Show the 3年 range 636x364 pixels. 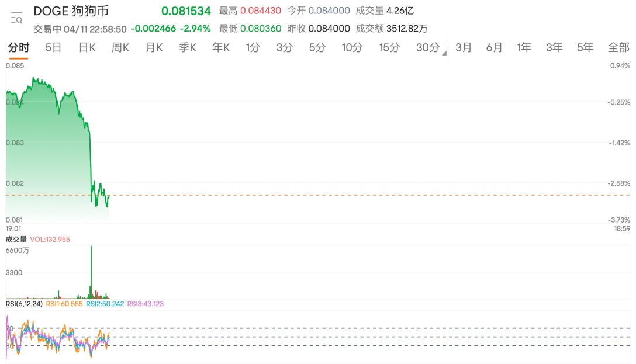pos(554,47)
